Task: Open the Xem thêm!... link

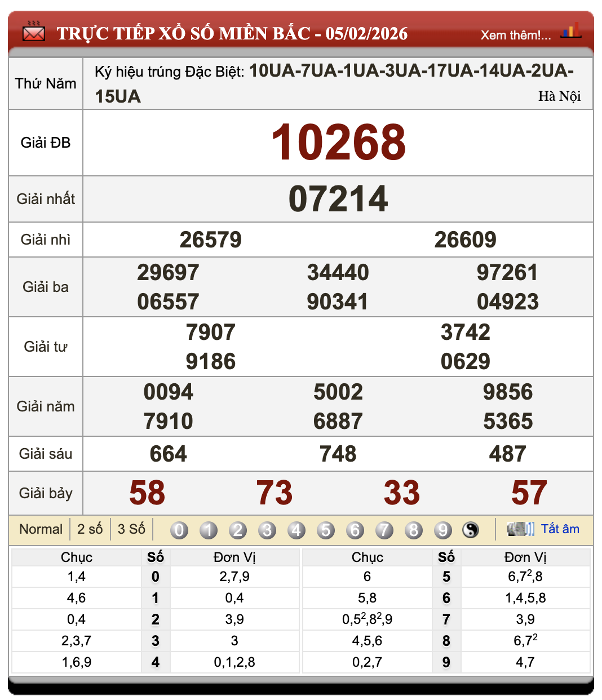Action: click(515, 35)
